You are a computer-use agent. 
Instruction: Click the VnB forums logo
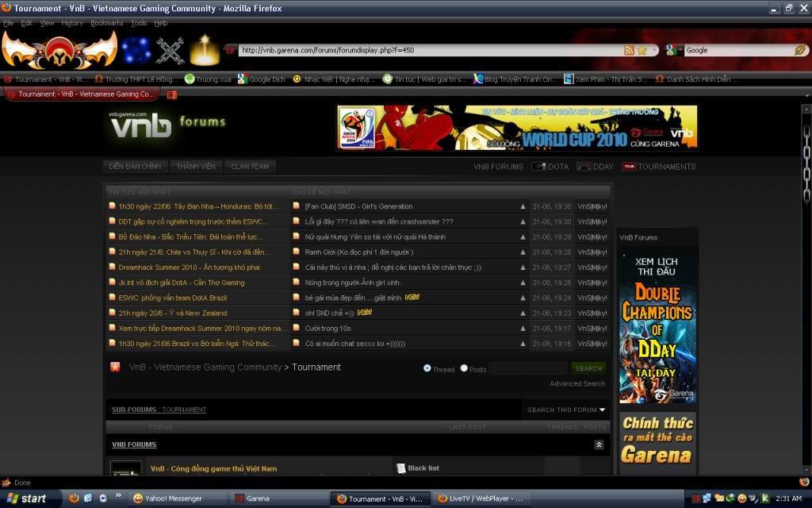[167, 126]
